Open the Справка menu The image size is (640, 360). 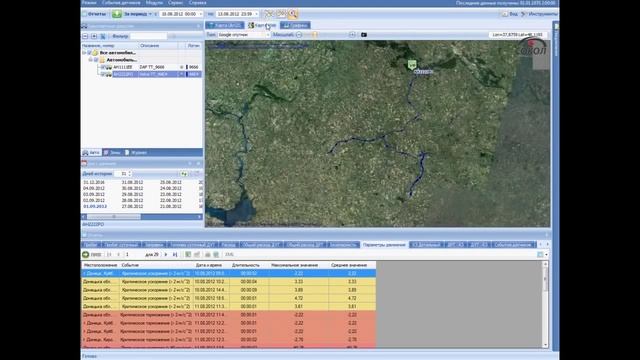tap(198, 3)
